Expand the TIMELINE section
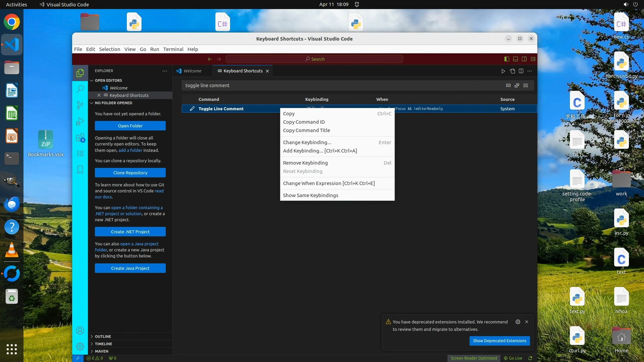This screenshot has height=362, width=644. click(103, 344)
